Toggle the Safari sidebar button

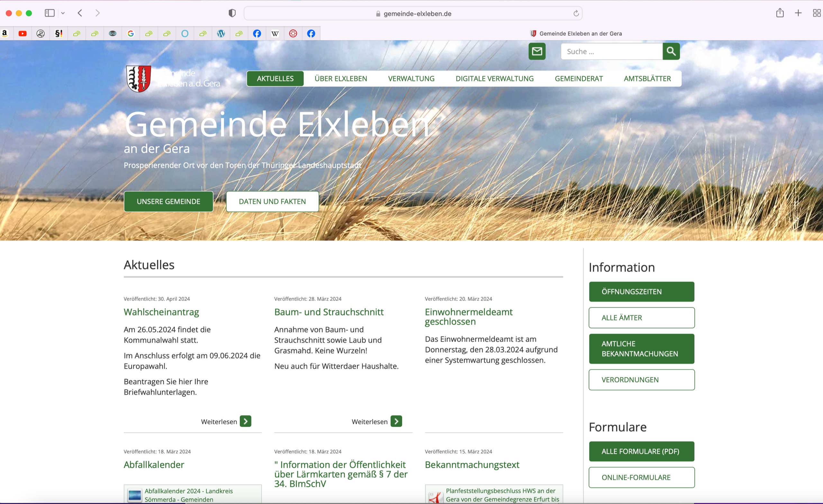pyautogui.click(x=50, y=13)
